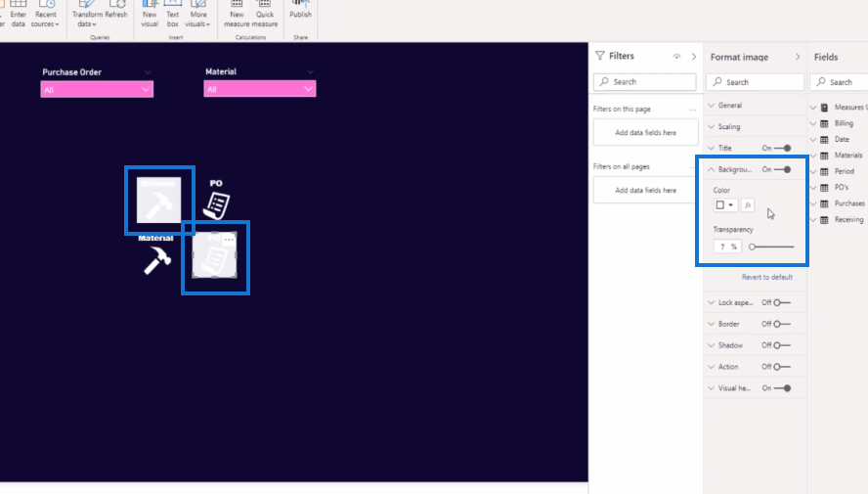
Task: Open the Material All dropdown
Action: 260,89
